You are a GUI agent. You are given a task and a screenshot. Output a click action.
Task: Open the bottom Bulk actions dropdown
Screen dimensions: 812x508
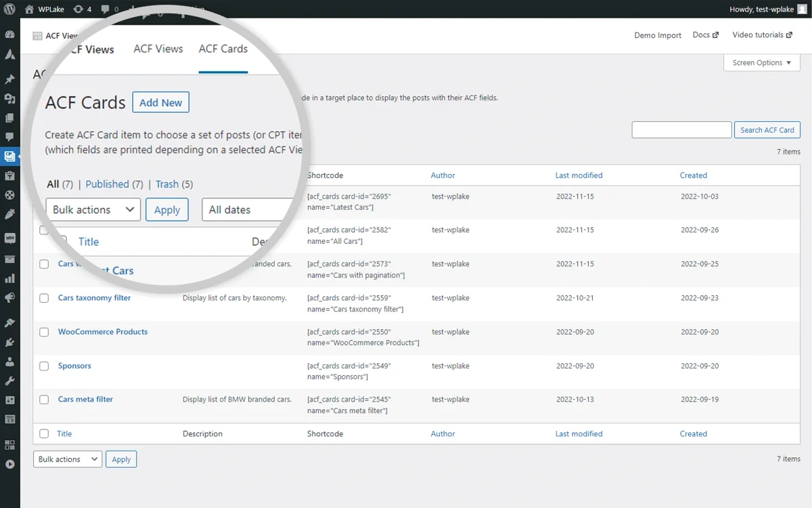pos(68,459)
